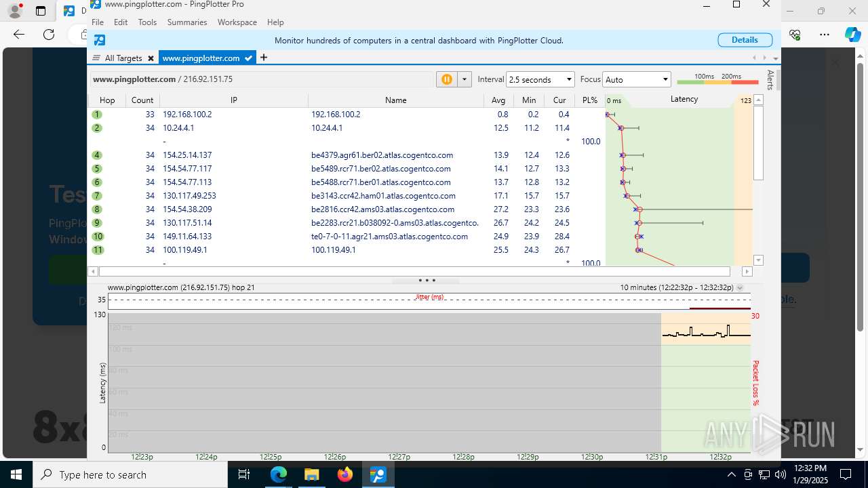Image resolution: width=868 pixels, height=488 pixels.
Task: Select hop 7 green circle icon
Action: click(98, 196)
